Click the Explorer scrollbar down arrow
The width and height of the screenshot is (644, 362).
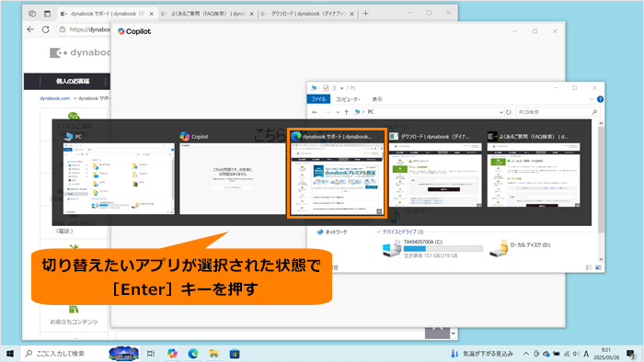pos(601,259)
